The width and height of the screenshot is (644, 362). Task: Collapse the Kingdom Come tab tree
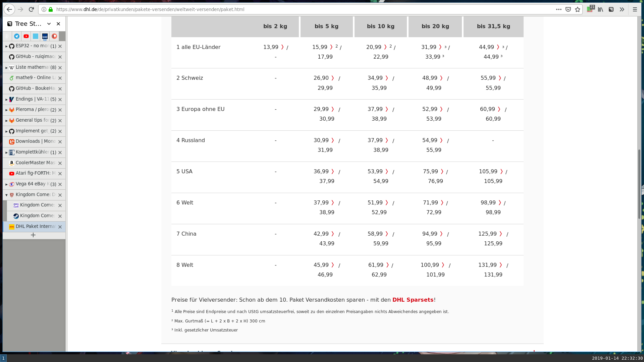point(6,195)
